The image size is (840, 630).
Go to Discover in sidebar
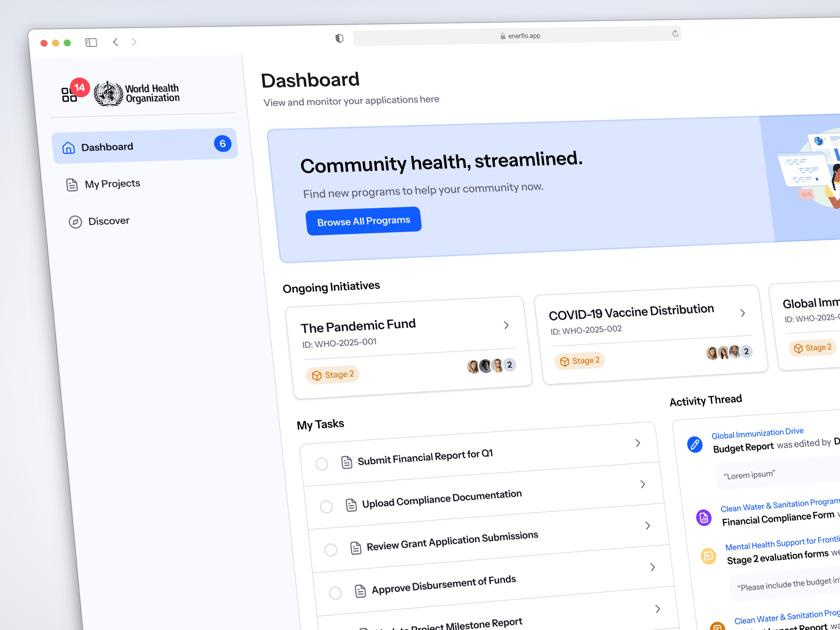108,221
